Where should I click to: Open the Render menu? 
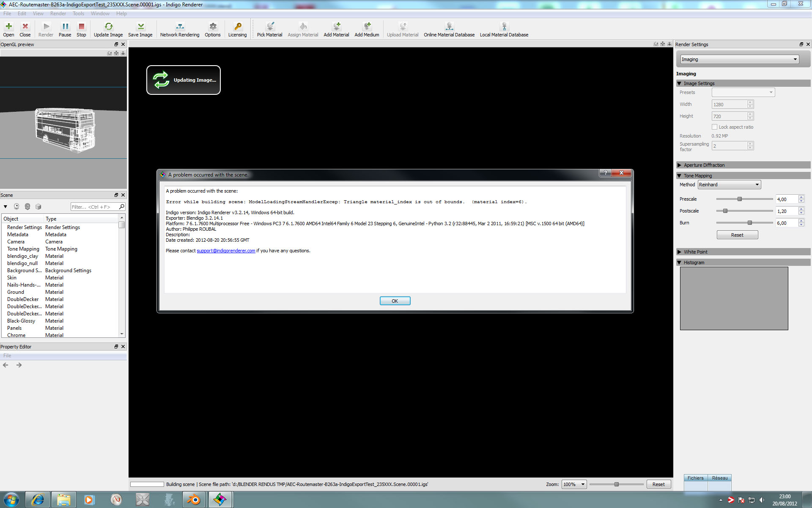tap(58, 14)
